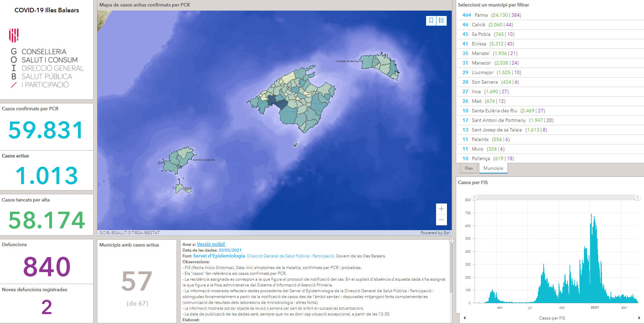Go to previous chart with left arrow

(465, 318)
